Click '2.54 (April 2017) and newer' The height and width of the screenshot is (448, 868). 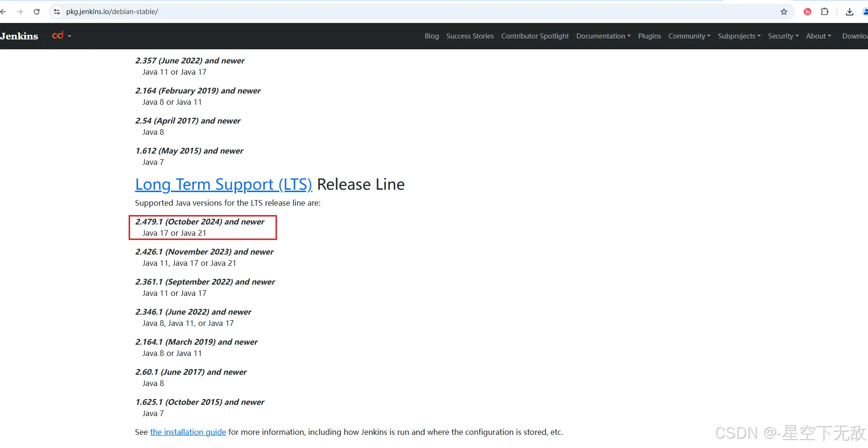188,121
